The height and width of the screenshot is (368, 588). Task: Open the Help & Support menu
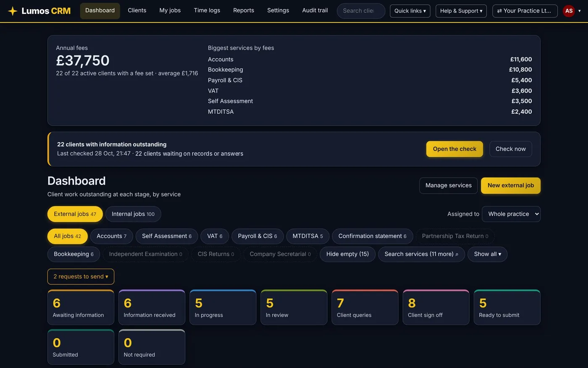461,11
